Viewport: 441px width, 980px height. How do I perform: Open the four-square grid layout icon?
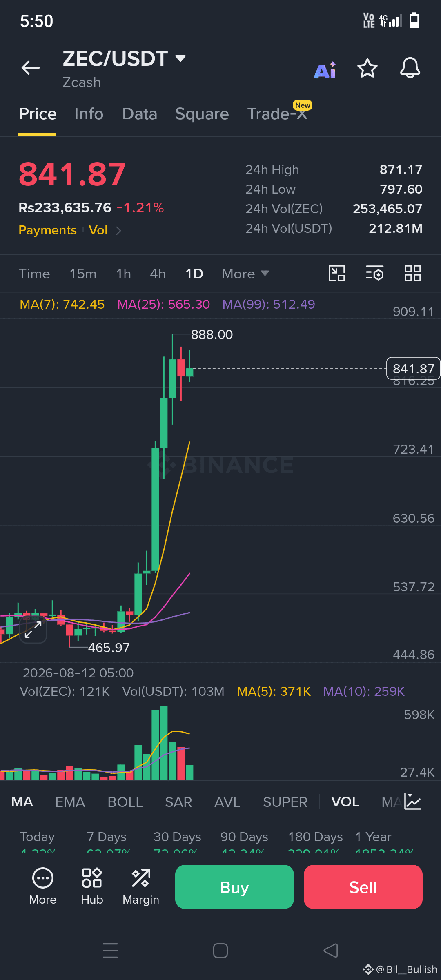pyautogui.click(x=412, y=273)
